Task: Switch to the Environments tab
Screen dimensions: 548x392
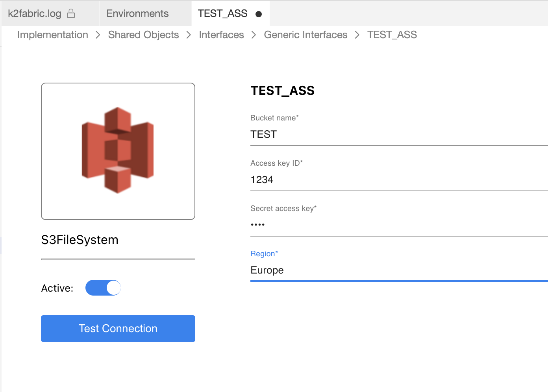Action: coord(145,13)
